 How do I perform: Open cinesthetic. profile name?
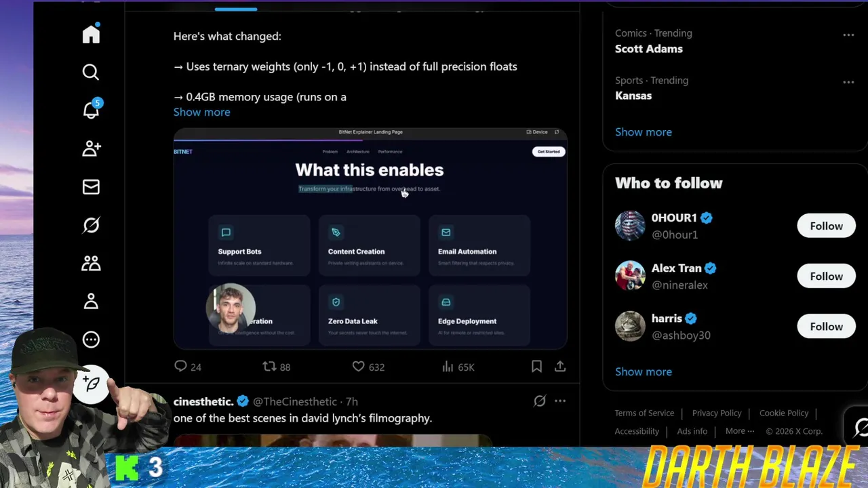click(203, 401)
